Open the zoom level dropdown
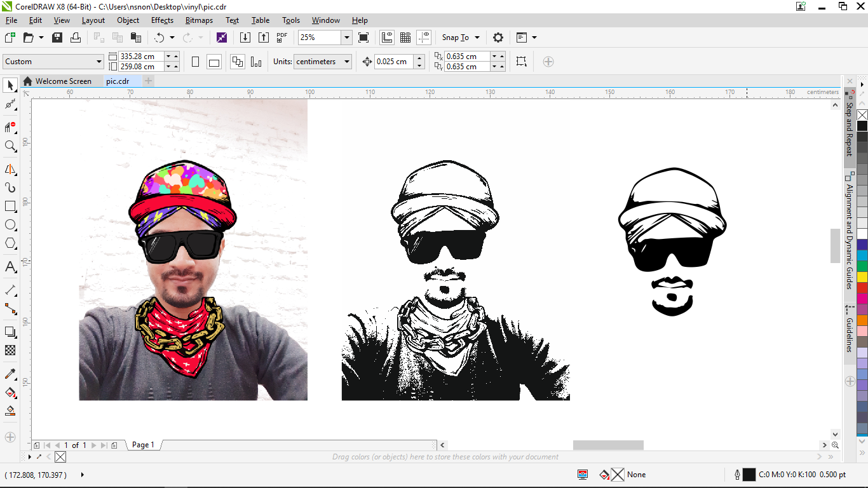 (346, 37)
